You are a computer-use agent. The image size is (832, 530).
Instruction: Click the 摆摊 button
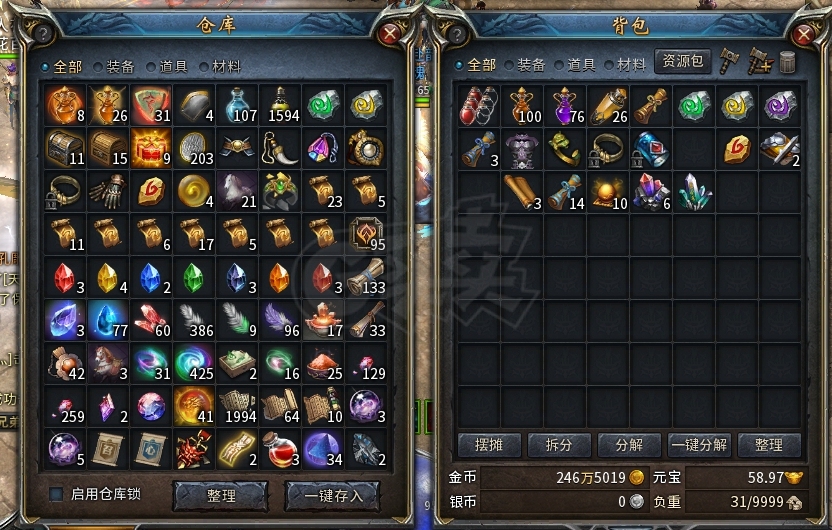(x=489, y=445)
